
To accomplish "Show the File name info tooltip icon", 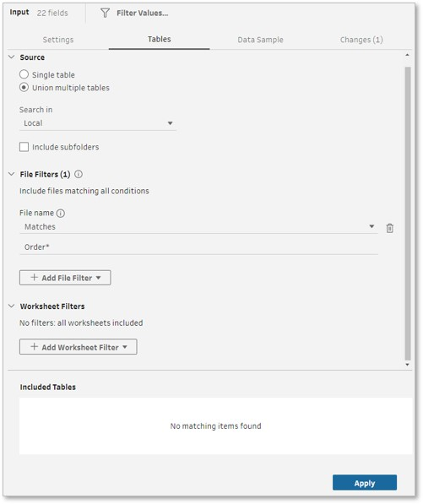I will click(61, 213).
